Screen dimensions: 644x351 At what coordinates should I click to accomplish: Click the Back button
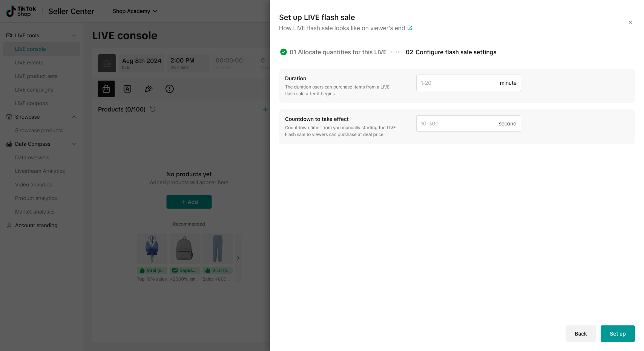tap(580, 334)
